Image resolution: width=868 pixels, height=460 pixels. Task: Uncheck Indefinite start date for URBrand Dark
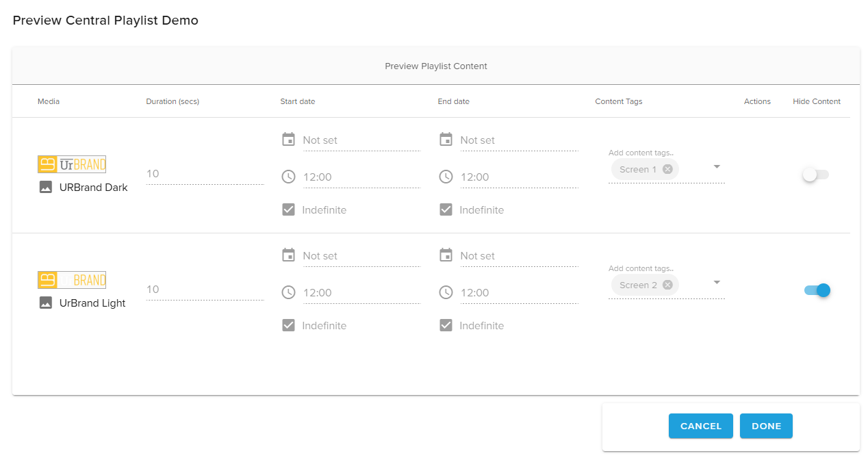289,209
